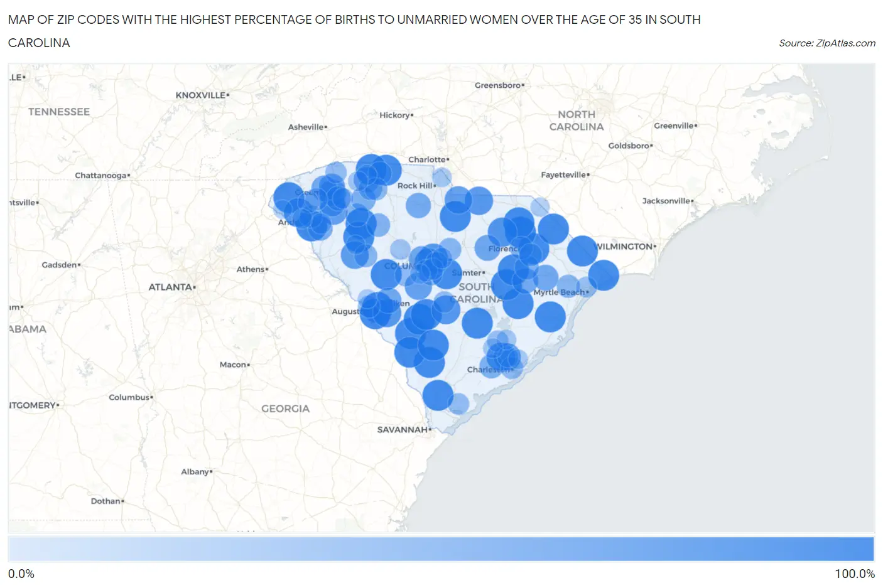Click the NORTH CAROLINA state label

click(x=577, y=120)
